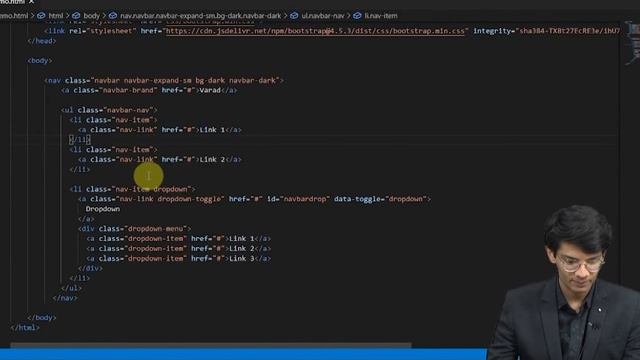Viewport: 640px width, 360px height.
Task: Click the div class 'dropdown-menu' line
Action: [x=134, y=229]
